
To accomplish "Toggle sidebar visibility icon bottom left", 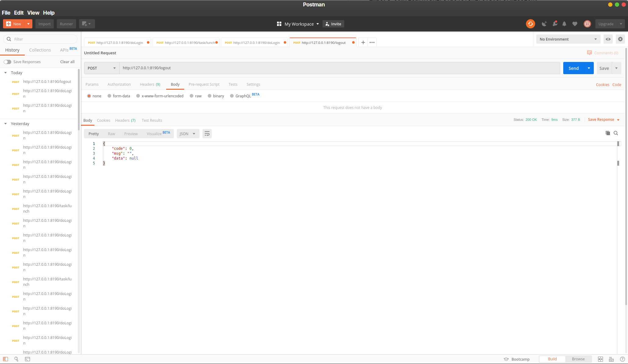I will (x=5, y=359).
